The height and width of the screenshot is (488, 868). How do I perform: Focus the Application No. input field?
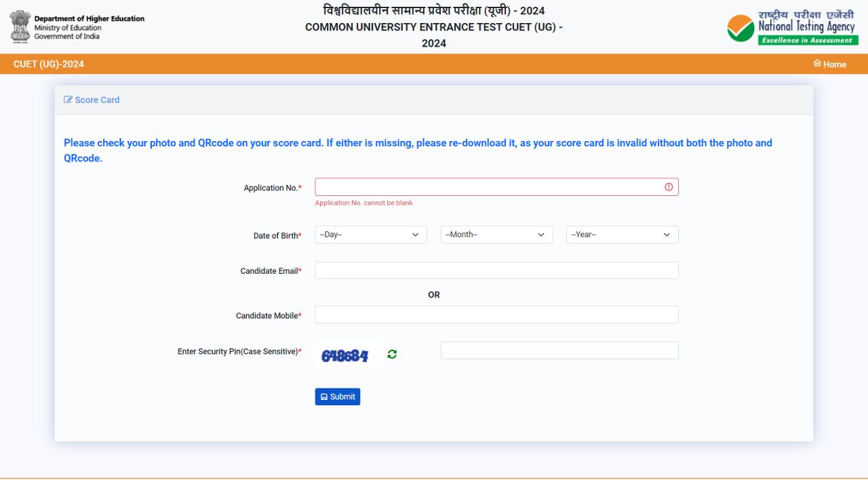[x=496, y=187]
